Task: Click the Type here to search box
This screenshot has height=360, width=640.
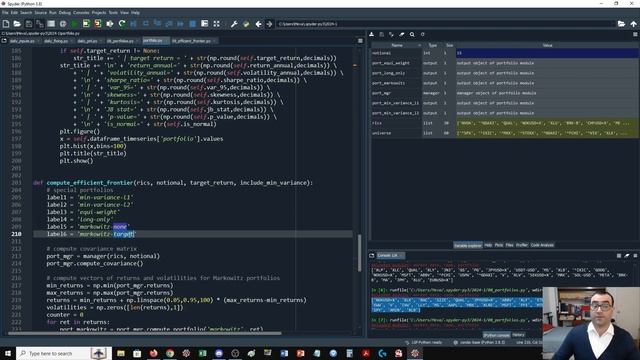Action: pyautogui.click(x=64, y=353)
